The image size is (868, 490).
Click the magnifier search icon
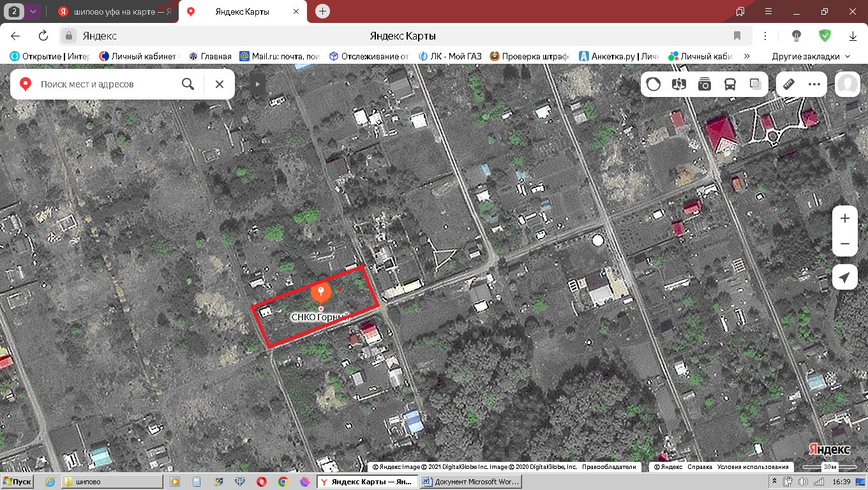tap(188, 84)
